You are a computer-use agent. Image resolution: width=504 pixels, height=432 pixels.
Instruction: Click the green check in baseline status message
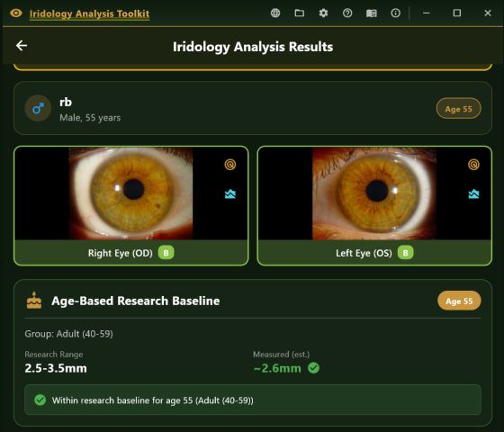(x=40, y=400)
